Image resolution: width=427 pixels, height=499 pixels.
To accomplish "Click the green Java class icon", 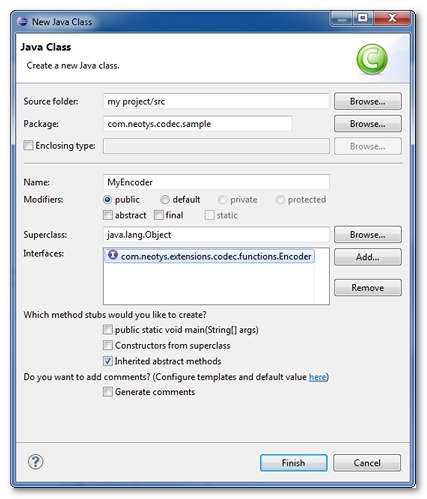I will coord(372,59).
